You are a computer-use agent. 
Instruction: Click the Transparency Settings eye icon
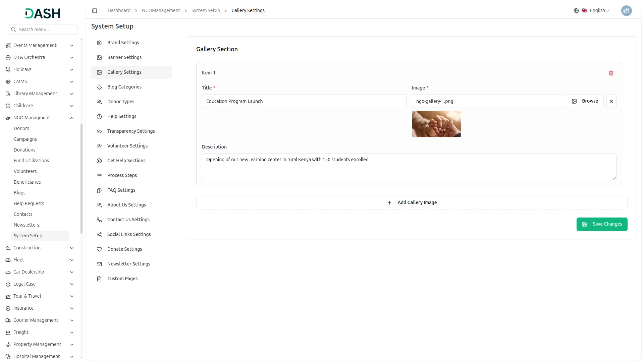click(x=99, y=131)
